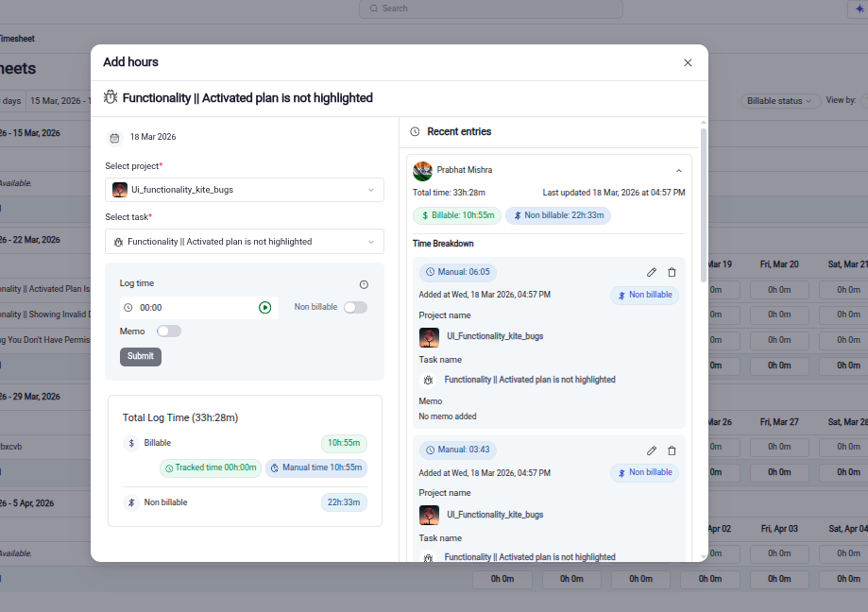Click the Non billable: 22h:33m blue chip
This screenshot has height=612, width=868.
558,215
